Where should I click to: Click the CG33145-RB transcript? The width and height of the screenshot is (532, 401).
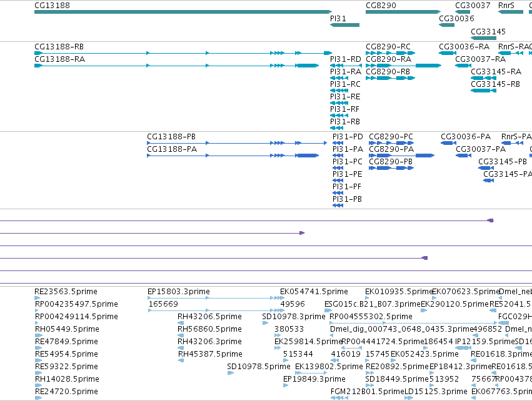pos(483,91)
